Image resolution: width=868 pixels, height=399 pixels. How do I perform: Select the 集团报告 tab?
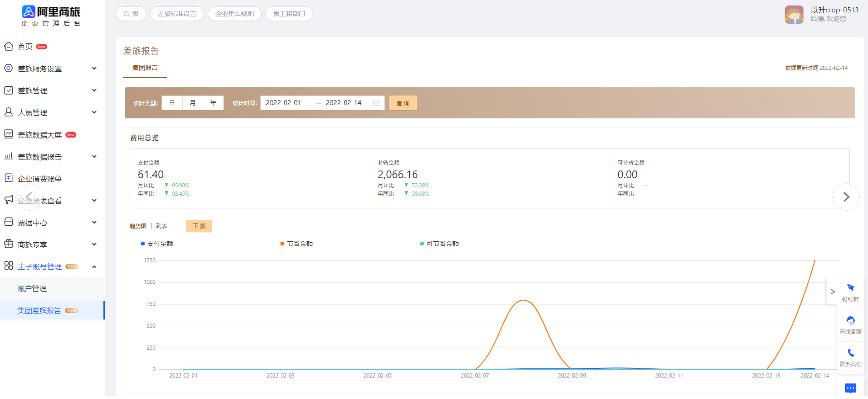pyautogui.click(x=145, y=68)
